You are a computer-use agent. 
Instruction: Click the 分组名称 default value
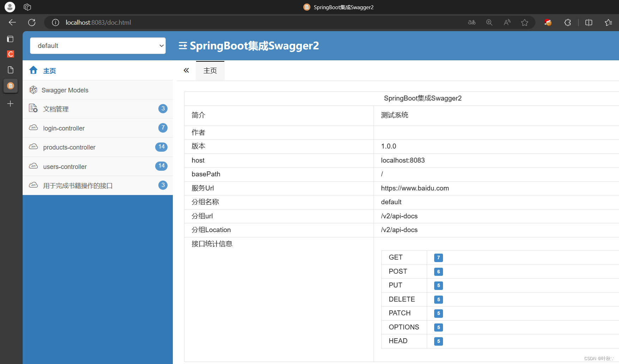(391, 202)
